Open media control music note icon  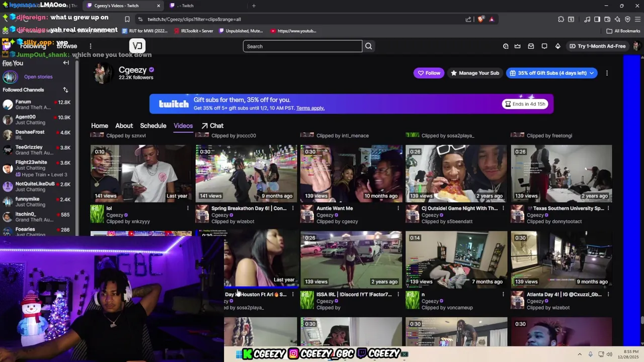pyautogui.click(x=587, y=19)
